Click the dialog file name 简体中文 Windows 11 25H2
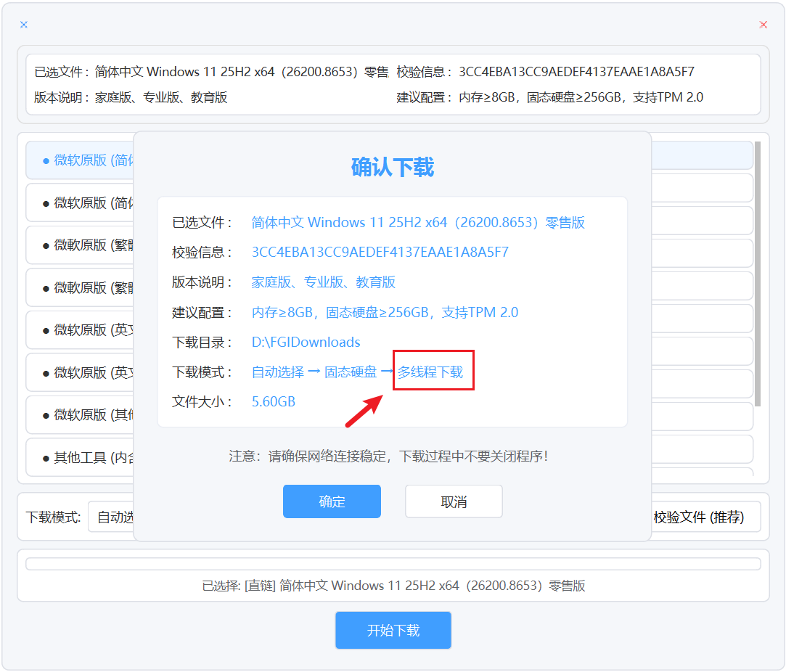Screen dimensions: 786x672 pos(418,223)
